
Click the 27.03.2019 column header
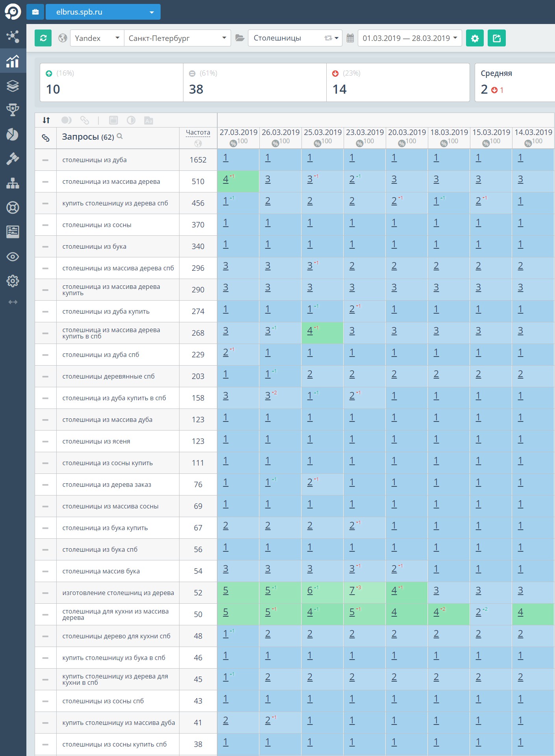pyautogui.click(x=239, y=132)
